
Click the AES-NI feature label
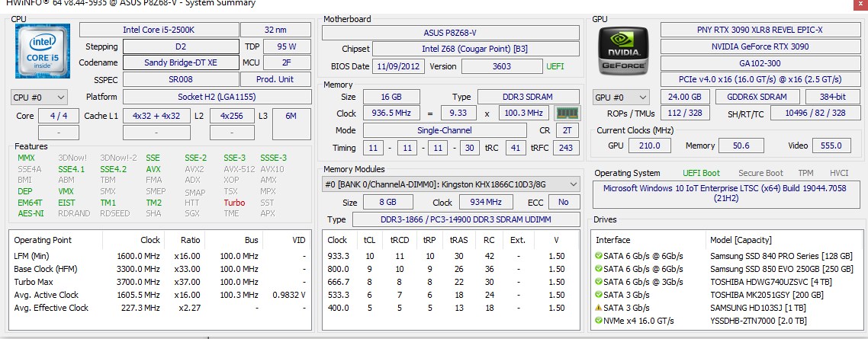[31, 213]
